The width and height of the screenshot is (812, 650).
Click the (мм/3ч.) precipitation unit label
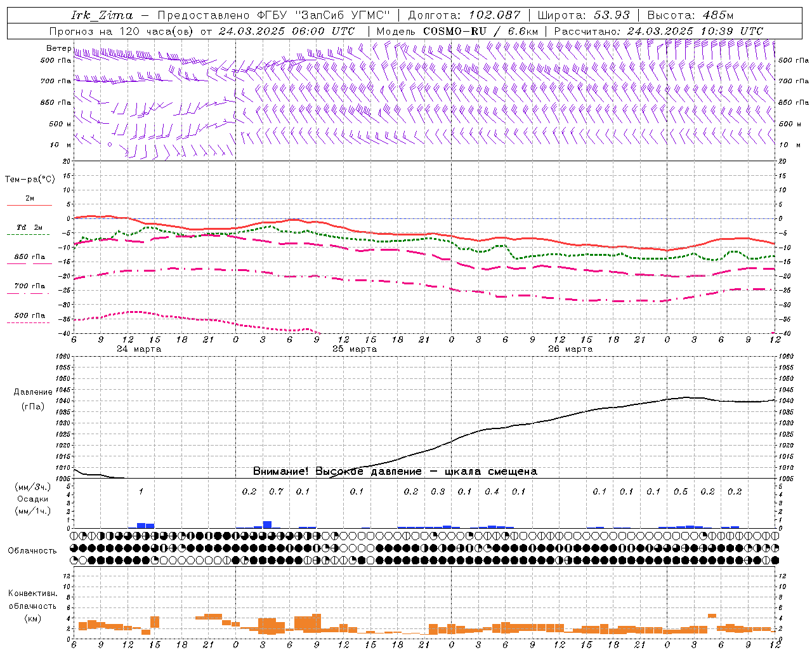[32, 487]
